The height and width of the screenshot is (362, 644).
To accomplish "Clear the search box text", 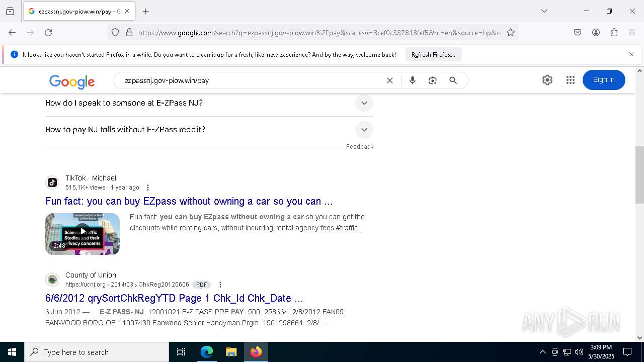I will point(389,80).
